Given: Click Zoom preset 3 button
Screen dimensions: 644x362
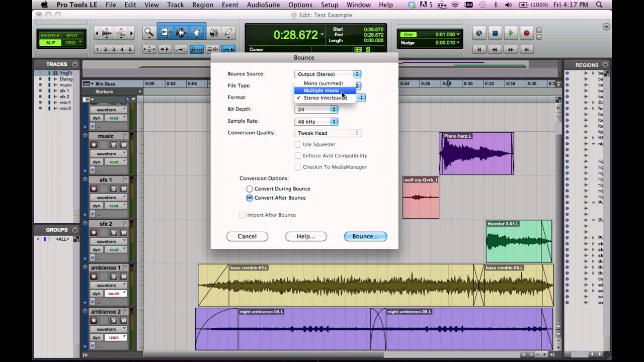Looking at the screenshot, I should pos(114,49).
